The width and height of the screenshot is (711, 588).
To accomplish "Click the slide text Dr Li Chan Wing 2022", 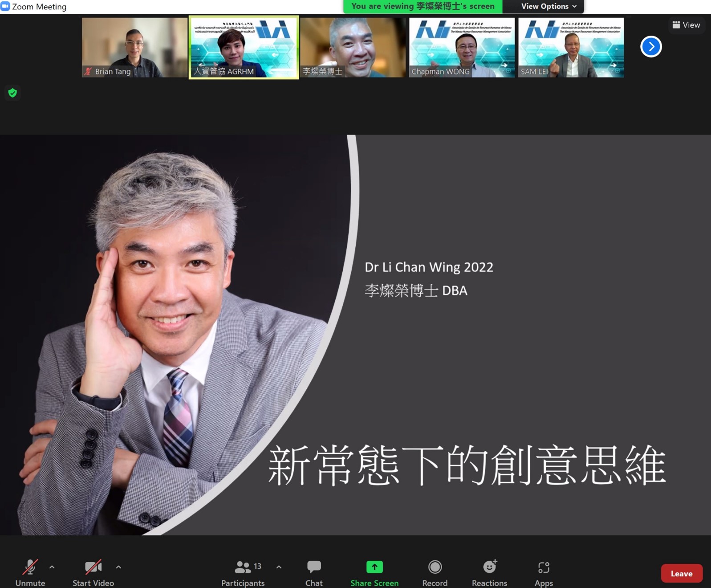I will click(x=429, y=267).
